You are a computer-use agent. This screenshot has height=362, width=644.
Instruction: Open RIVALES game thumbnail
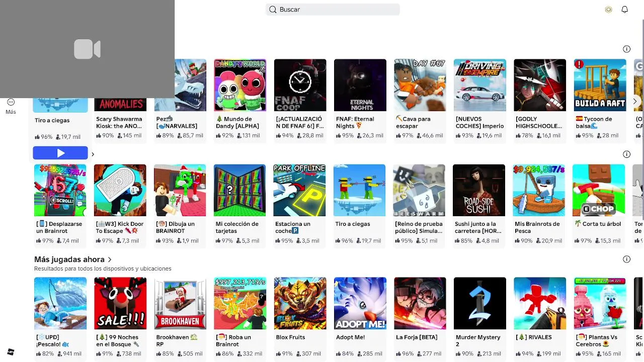540,303
